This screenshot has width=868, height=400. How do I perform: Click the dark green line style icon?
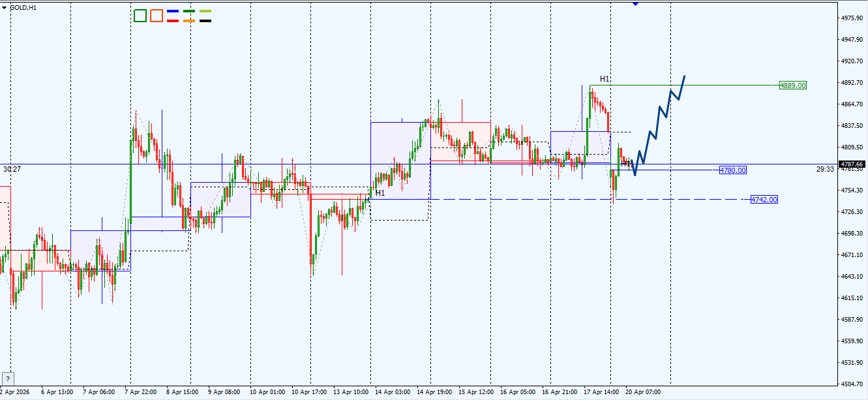click(189, 11)
